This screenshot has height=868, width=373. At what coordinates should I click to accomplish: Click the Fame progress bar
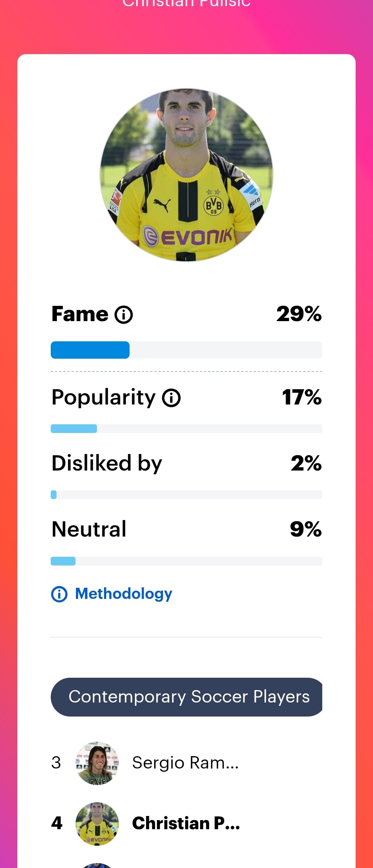pyautogui.click(x=186, y=350)
